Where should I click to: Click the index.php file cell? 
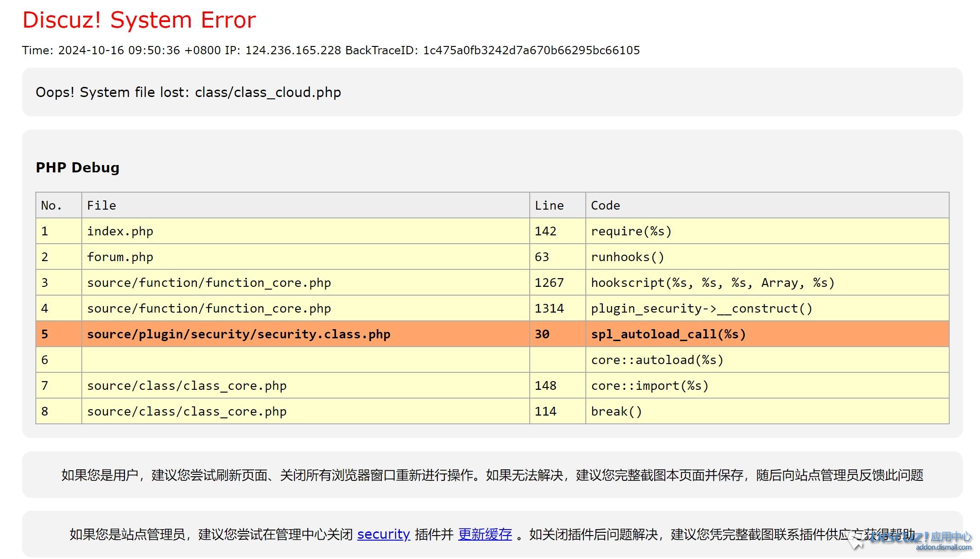pyautogui.click(x=306, y=231)
